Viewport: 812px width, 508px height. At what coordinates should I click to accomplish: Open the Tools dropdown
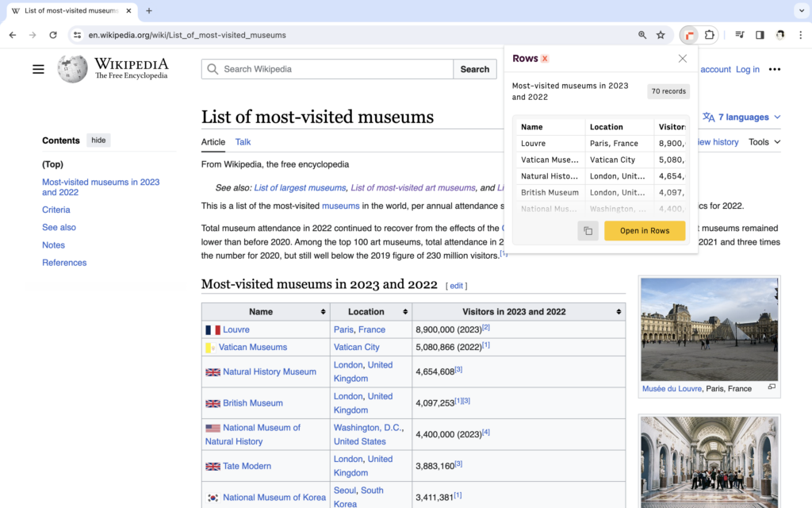tap(763, 142)
